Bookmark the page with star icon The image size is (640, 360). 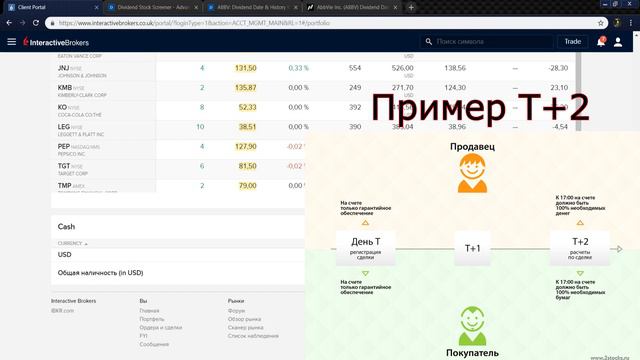click(600, 23)
